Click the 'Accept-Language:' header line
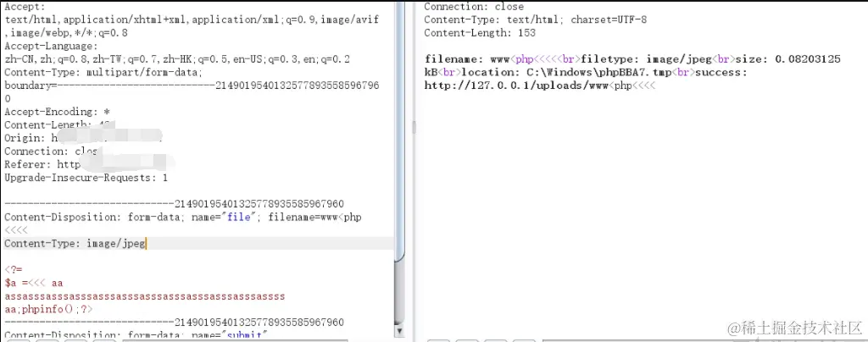The image size is (868, 342). (x=51, y=47)
